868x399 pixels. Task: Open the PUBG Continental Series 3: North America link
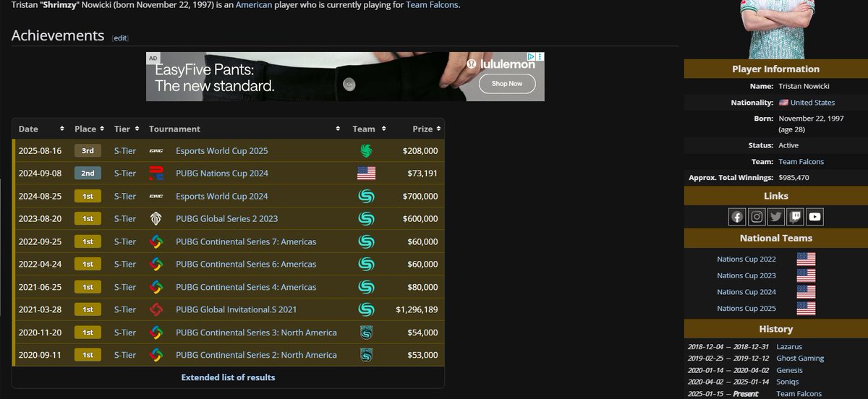coord(256,332)
